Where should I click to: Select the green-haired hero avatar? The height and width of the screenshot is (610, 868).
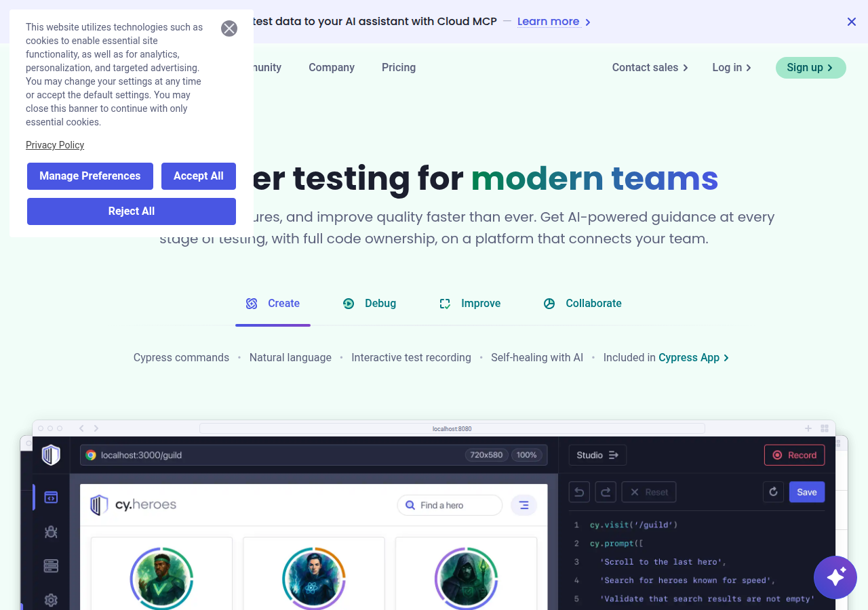click(161, 578)
